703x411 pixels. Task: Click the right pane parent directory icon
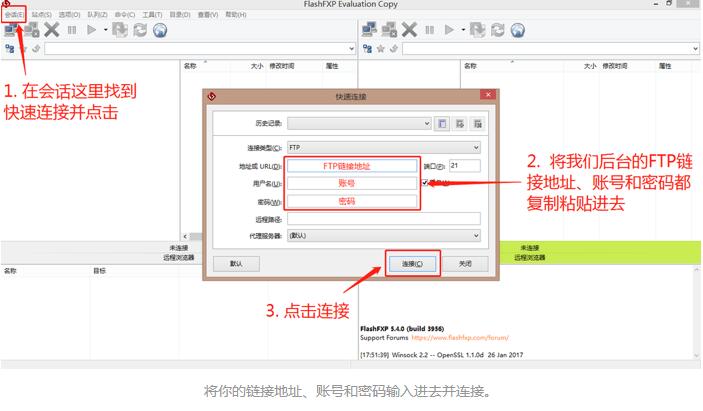tap(394, 48)
